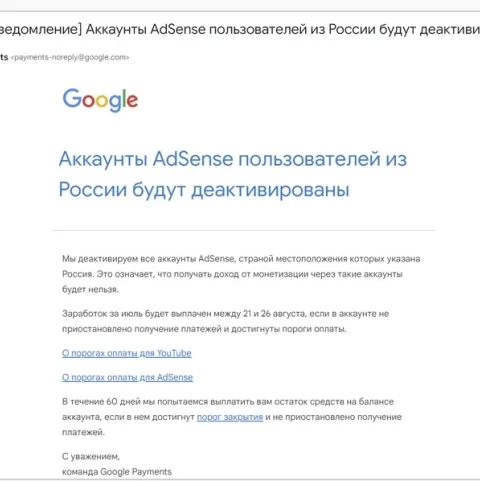Click the blue heading about AdSense deactivation
The height and width of the screenshot is (481, 480).
point(233,174)
